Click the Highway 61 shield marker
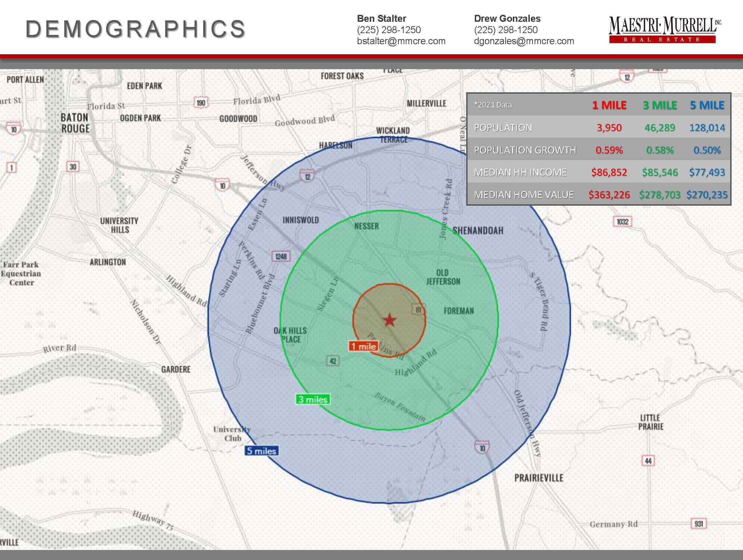This screenshot has width=743, height=560. (x=418, y=310)
